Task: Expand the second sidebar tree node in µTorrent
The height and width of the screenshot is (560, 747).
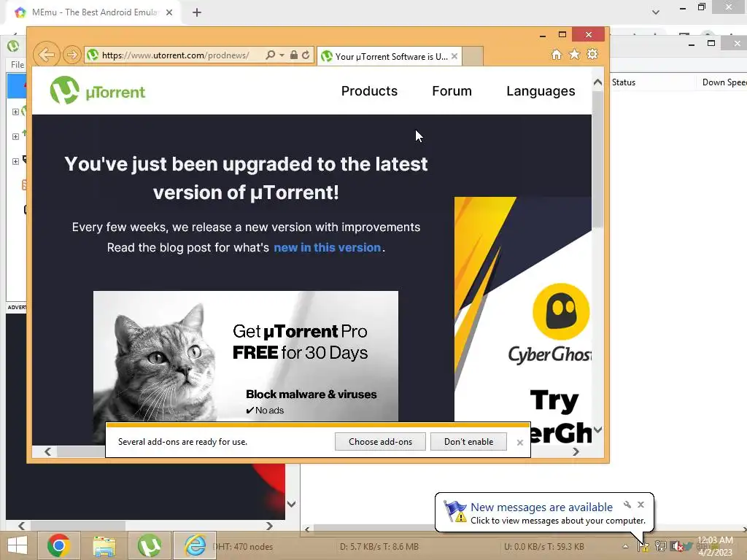Action: pos(15,136)
